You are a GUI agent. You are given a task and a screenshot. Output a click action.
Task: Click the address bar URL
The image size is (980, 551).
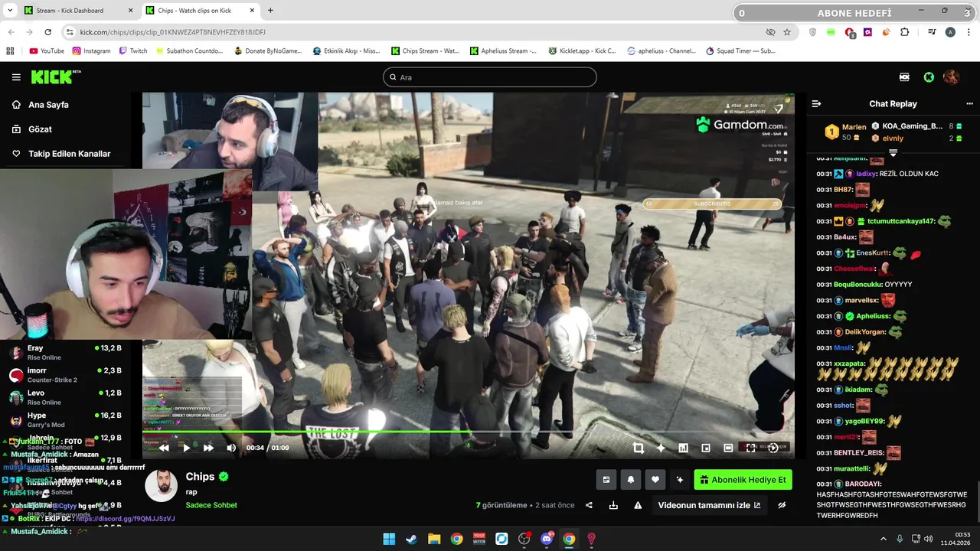tap(172, 32)
